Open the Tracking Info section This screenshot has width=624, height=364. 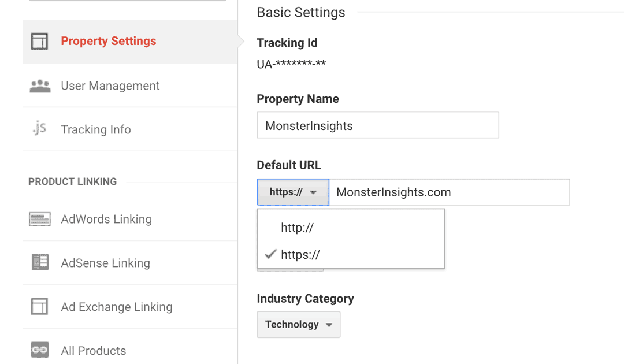96,129
